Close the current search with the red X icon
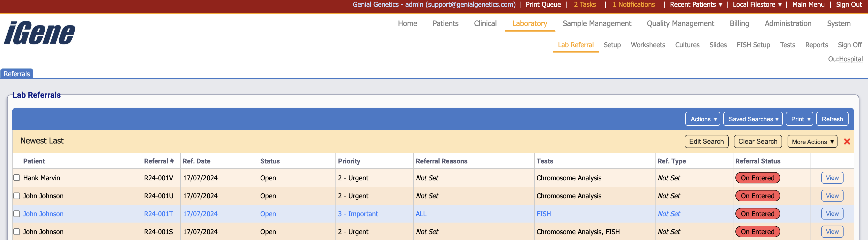This screenshot has height=240, width=868. (x=847, y=141)
